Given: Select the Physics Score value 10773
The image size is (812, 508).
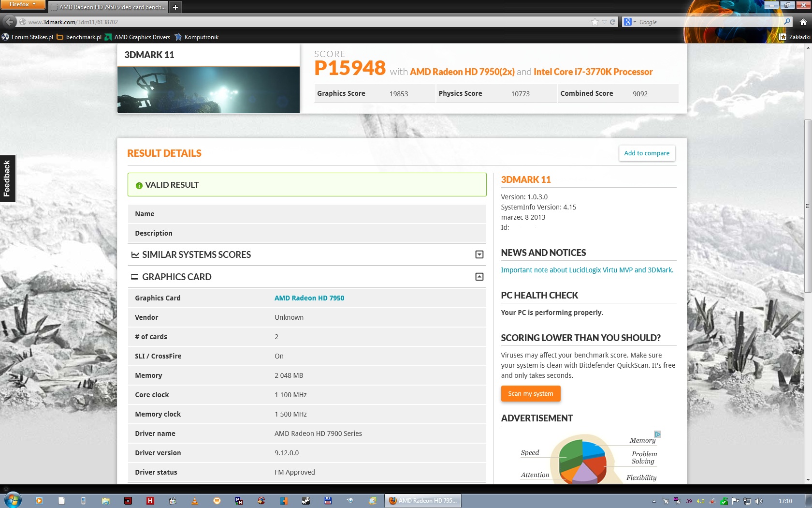Looking at the screenshot, I should pyautogui.click(x=521, y=94).
